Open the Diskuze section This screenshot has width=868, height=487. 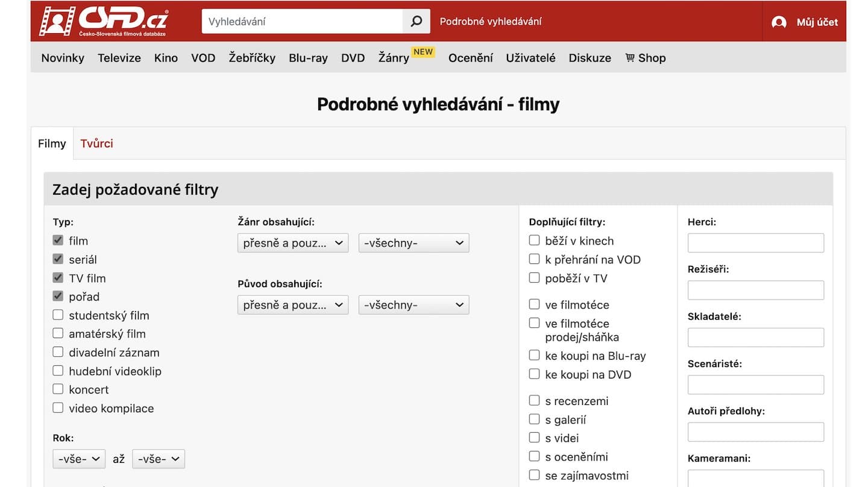point(590,58)
